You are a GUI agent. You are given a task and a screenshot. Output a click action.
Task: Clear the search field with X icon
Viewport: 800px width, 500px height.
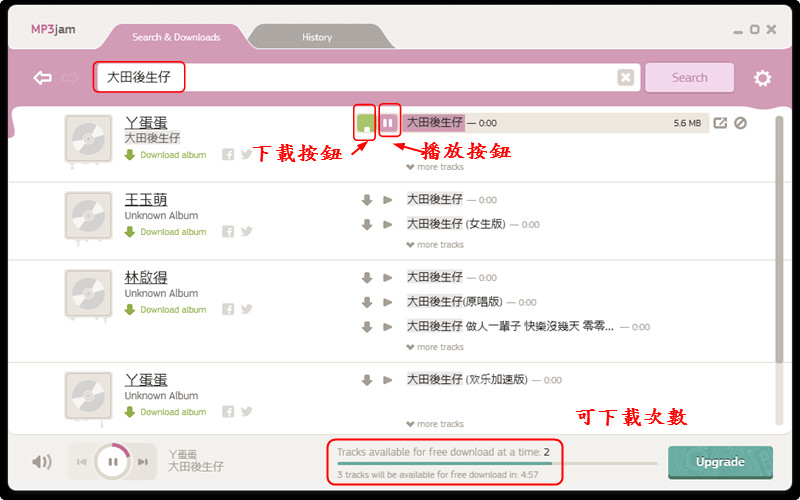pos(626,78)
